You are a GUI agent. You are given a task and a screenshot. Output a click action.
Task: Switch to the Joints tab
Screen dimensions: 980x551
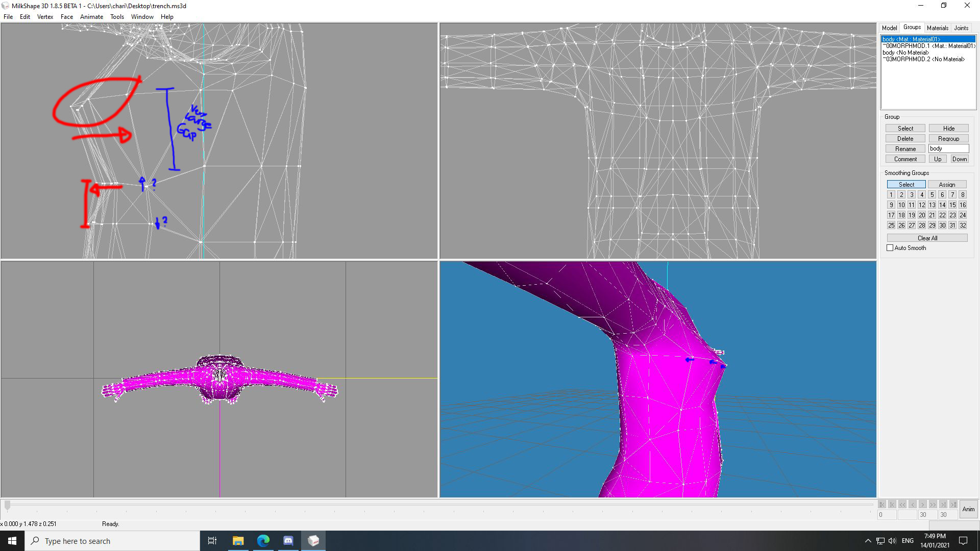(961, 28)
